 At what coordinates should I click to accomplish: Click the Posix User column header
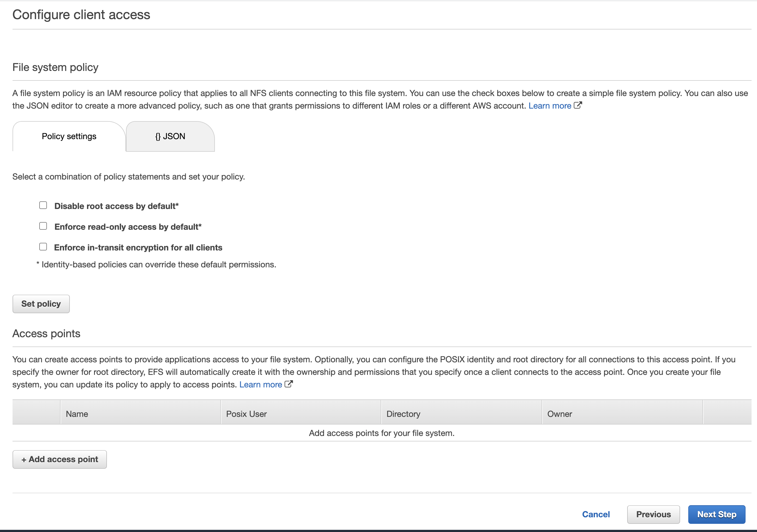pos(246,414)
